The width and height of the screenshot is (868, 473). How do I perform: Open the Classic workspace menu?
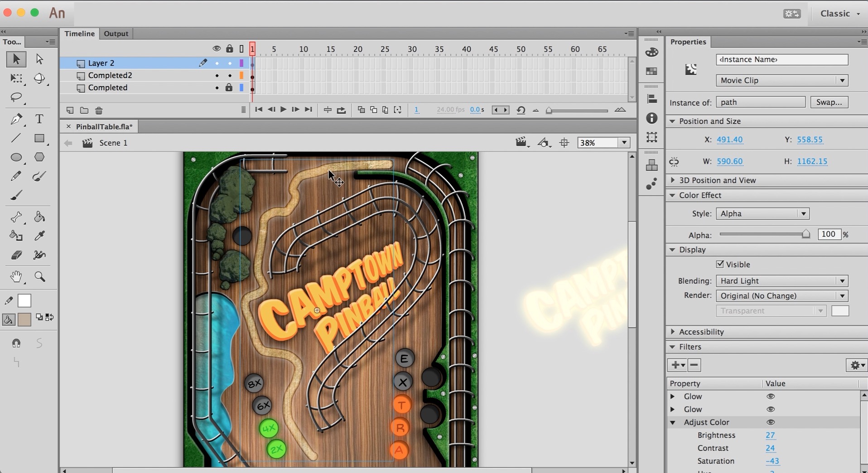point(839,14)
